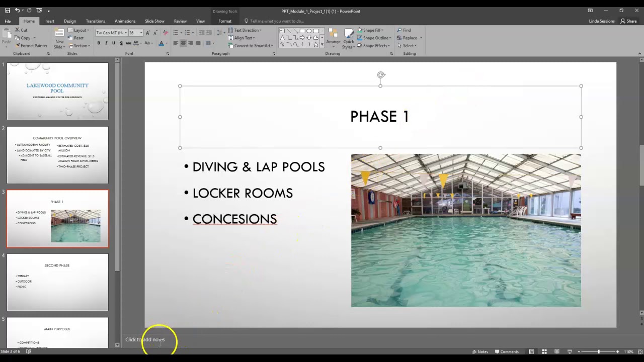Switch to Normal view in the status bar
This screenshot has width=644, height=362.
531,351
